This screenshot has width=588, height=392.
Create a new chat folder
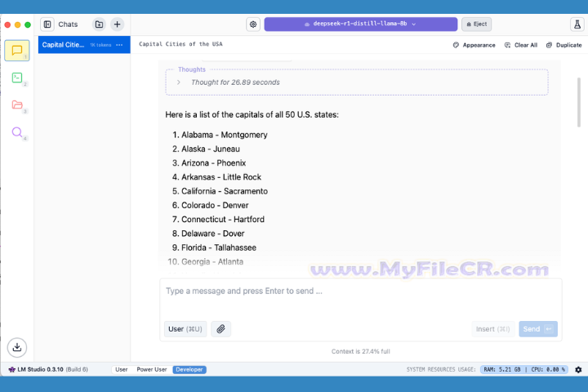coord(99,24)
